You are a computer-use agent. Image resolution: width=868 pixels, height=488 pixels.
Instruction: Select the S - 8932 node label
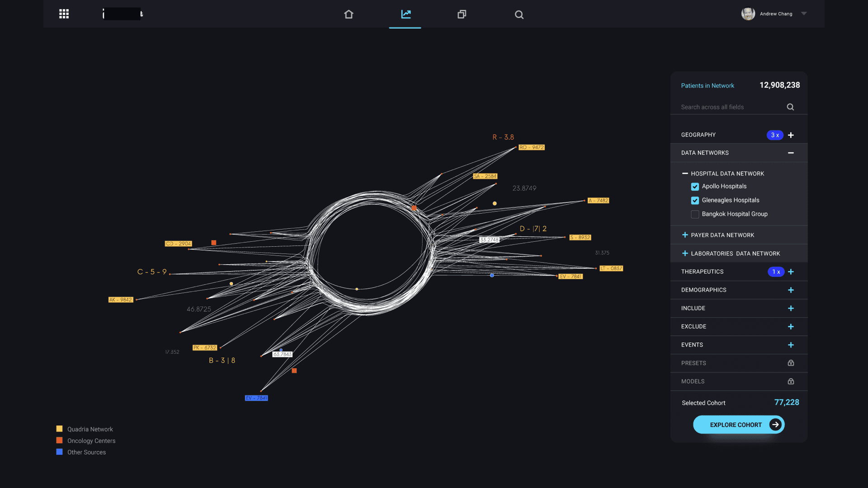[580, 237]
